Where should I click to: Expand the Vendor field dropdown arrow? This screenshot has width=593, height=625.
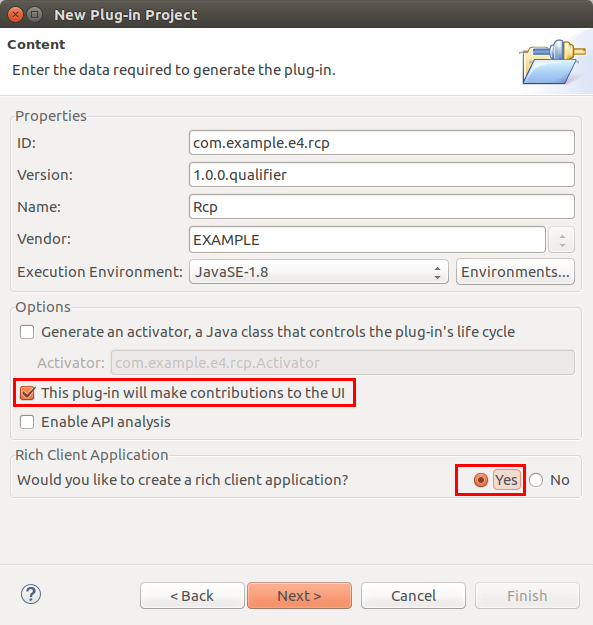pyautogui.click(x=562, y=240)
